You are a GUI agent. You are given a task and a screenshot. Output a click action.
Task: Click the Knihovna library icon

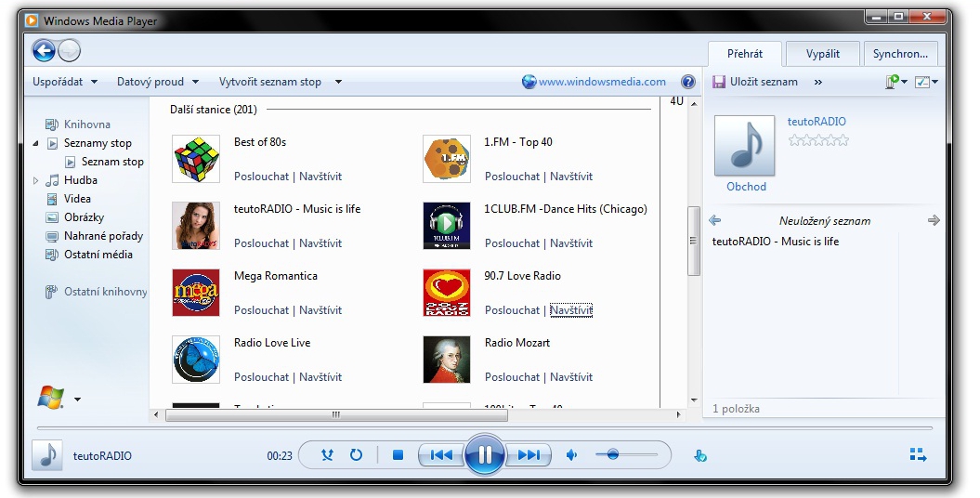coord(52,124)
